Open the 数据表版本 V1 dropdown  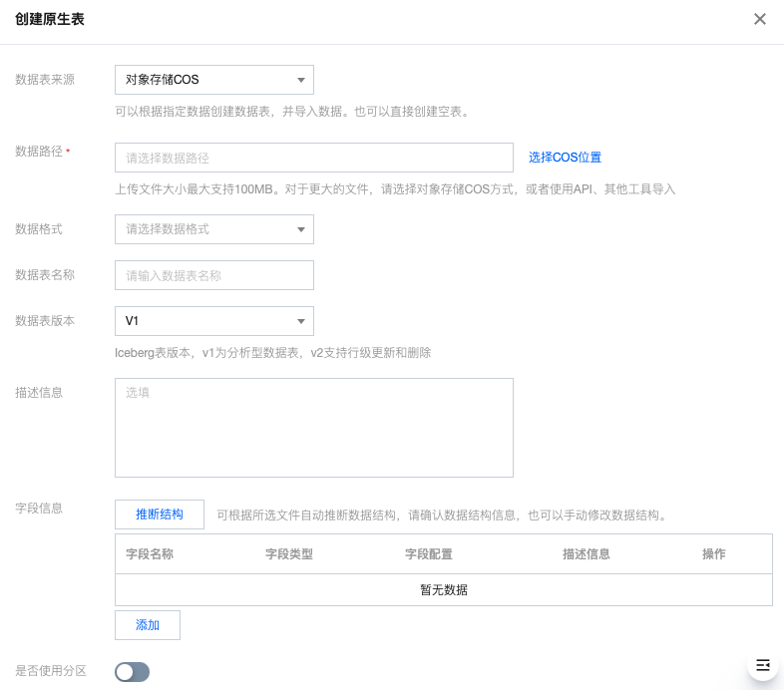point(214,321)
